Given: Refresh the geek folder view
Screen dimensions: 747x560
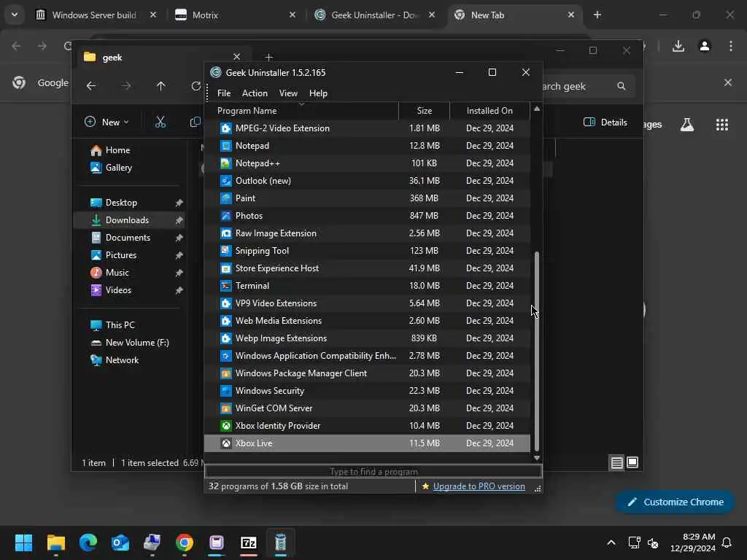Looking at the screenshot, I should click(x=196, y=86).
